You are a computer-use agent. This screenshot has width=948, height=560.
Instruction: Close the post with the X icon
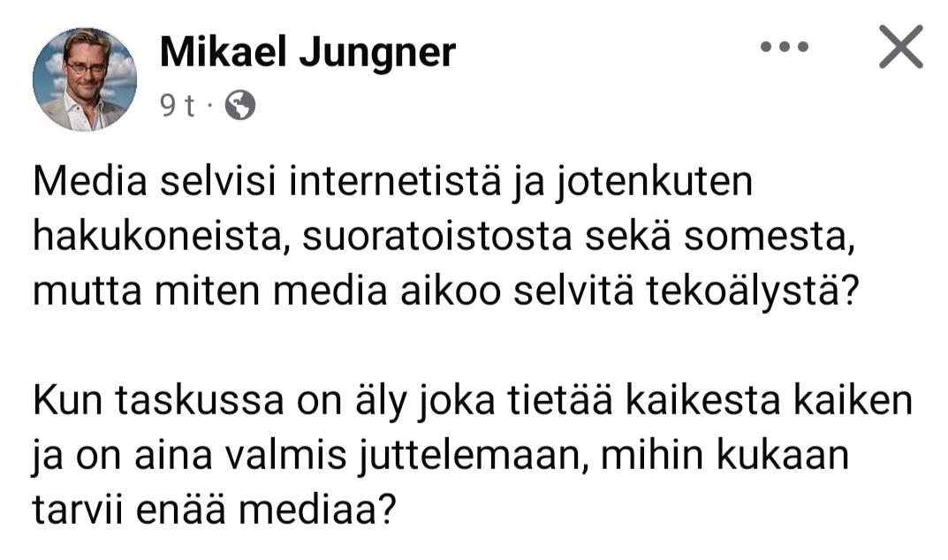[900, 48]
